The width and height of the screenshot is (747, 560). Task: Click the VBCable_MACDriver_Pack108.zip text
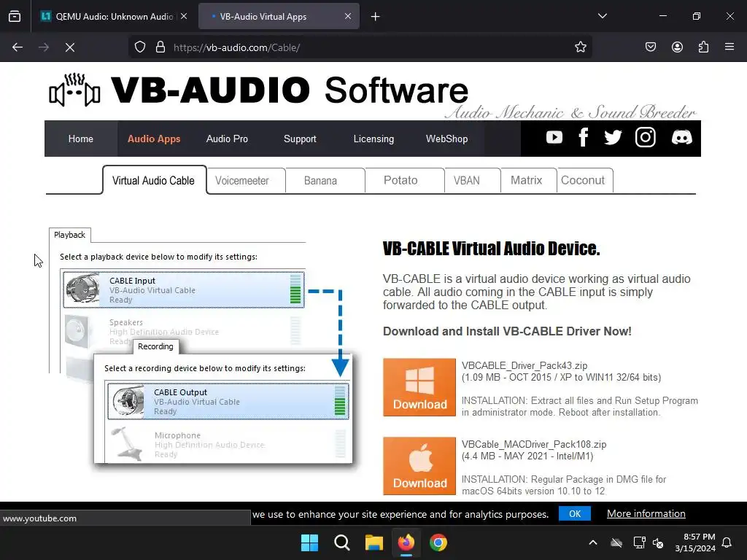(534, 444)
